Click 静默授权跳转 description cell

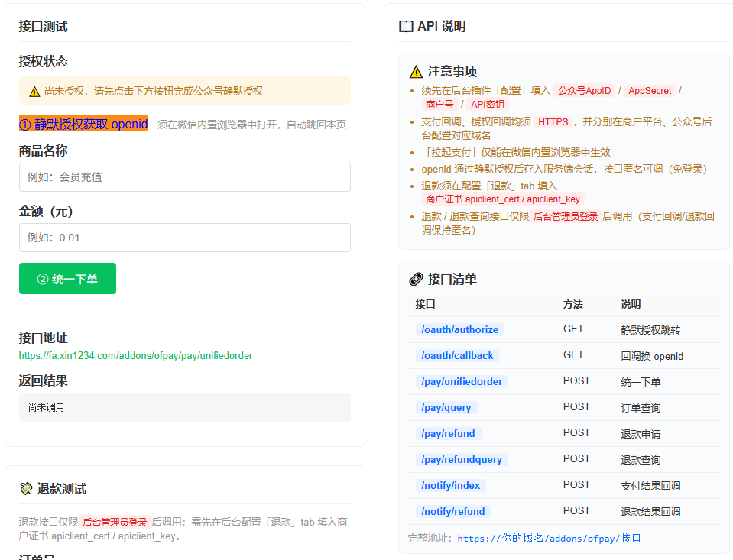tap(650, 330)
